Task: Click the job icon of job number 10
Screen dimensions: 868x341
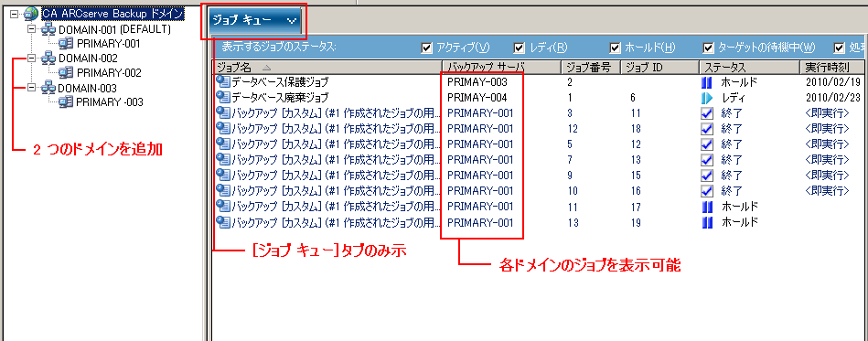Action: click(x=223, y=191)
